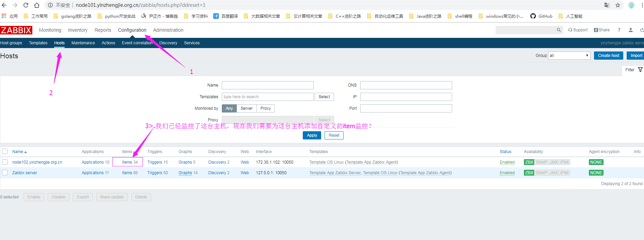This screenshot has width=644, height=240.
Task: Open the apps grid bookmark icon
Action: (4, 16)
